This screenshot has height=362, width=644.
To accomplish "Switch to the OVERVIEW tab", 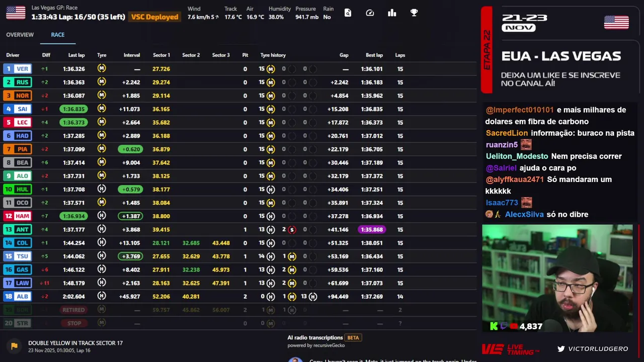I will 20,35.
